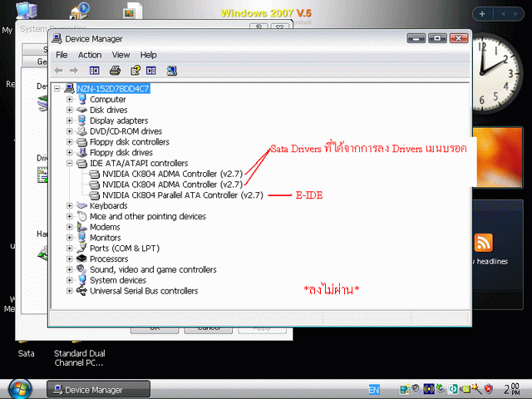Click the Display adapters icon
This screenshot has height=399, width=532.
pyautogui.click(x=81, y=121)
